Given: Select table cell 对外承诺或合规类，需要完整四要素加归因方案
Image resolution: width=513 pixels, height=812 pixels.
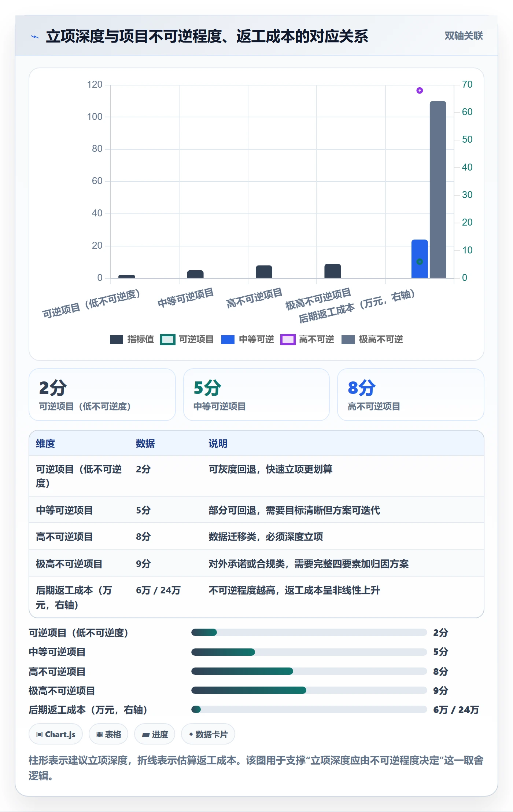Looking at the screenshot, I should 309,564.
